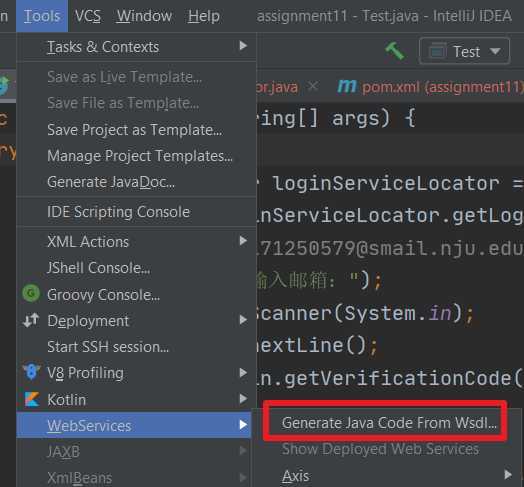Screen dimensions: 524x487
Task: Expand the Axis submenu arrow
Action: click(x=508, y=474)
